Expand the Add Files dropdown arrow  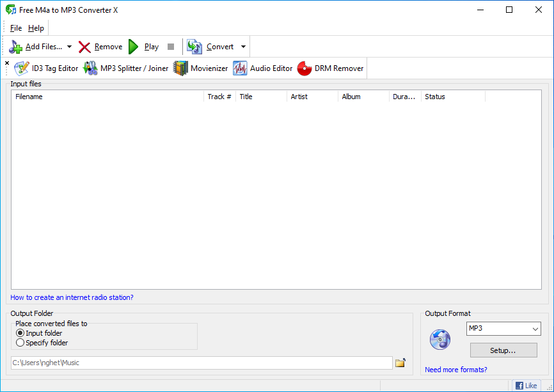(68, 46)
